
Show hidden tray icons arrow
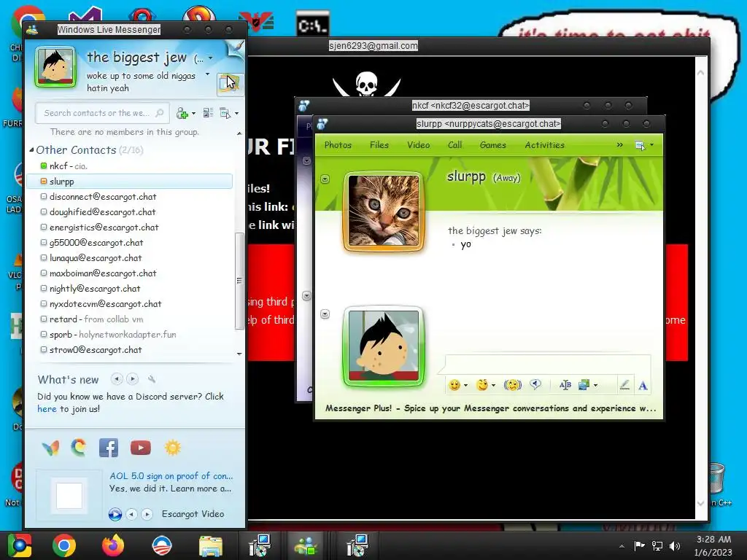click(622, 546)
